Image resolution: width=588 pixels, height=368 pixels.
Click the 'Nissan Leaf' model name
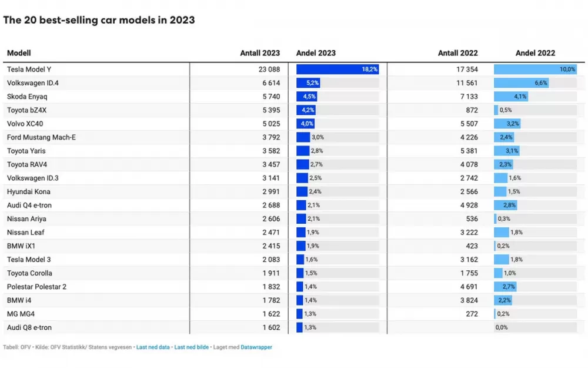pos(25,233)
